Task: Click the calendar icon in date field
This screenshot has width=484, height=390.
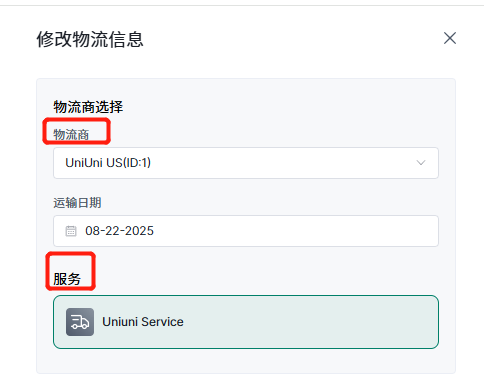Action: 71,231
